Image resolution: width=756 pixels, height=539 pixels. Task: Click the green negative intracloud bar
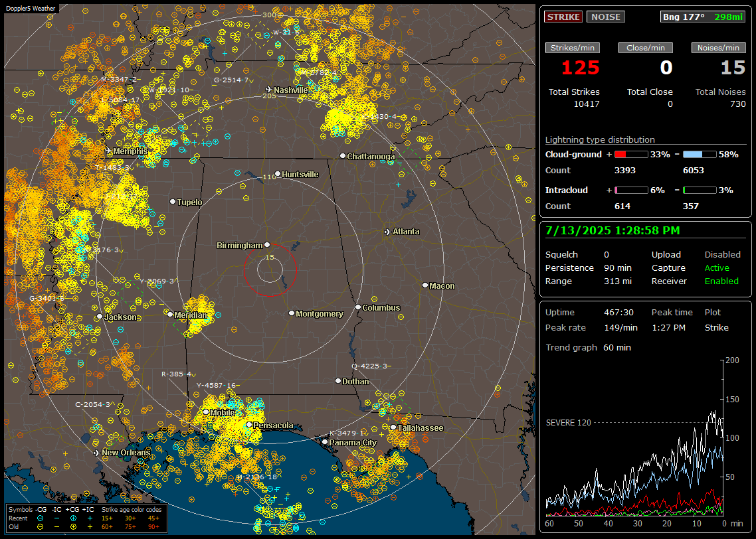pos(700,191)
